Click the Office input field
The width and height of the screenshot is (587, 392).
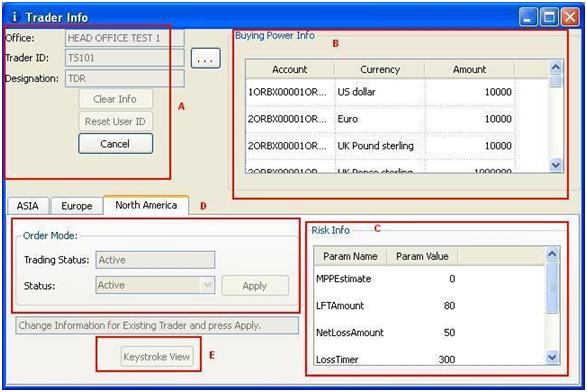[x=125, y=38]
